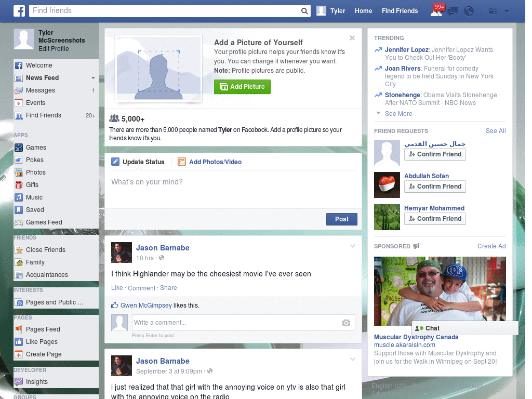The height and width of the screenshot is (399, 532).
Task: Click the What's on your mind field
Action: [233, 189]
